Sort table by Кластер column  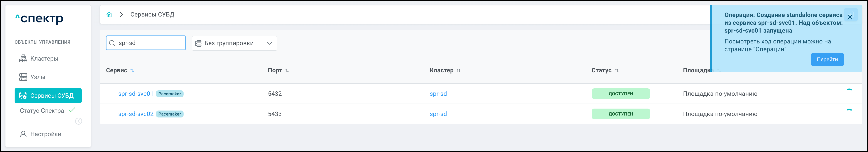pos(458,71)
